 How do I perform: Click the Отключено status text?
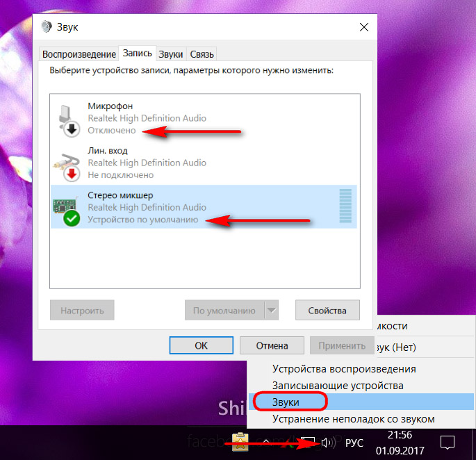pos(112,130)
